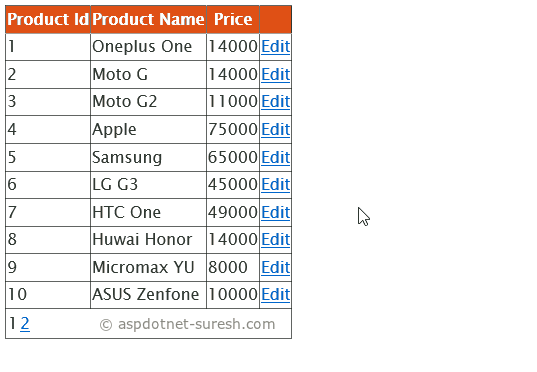
Task: Open Edit for Moto G2
Action: click(x=275, y=102)
